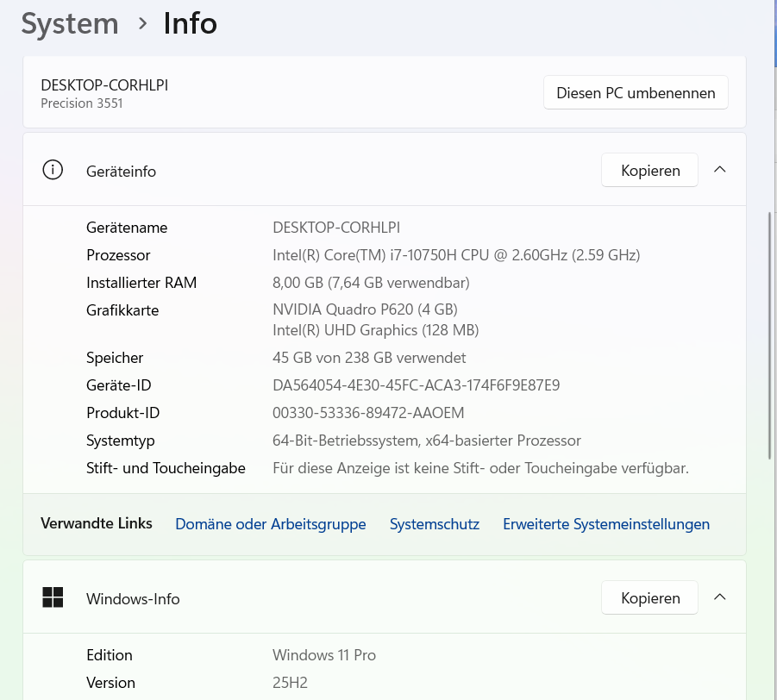Select Intel(R) UHD Graphics (128 MB) text
The height and width of the screenshot is (700, 777).
point(376,330)
